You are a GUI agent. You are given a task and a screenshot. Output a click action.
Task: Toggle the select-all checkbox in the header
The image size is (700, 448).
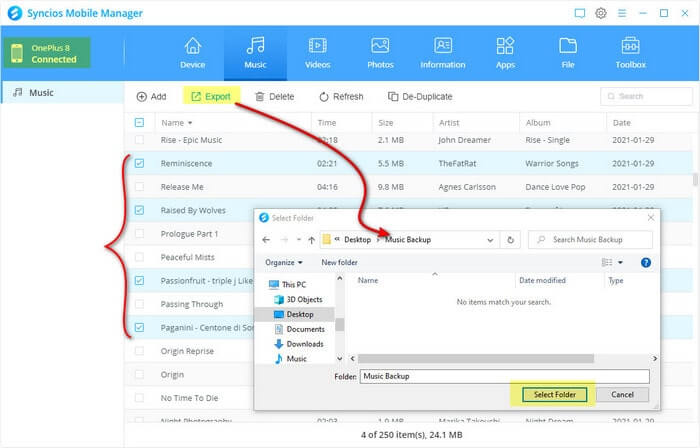click(x=139, y=122)
